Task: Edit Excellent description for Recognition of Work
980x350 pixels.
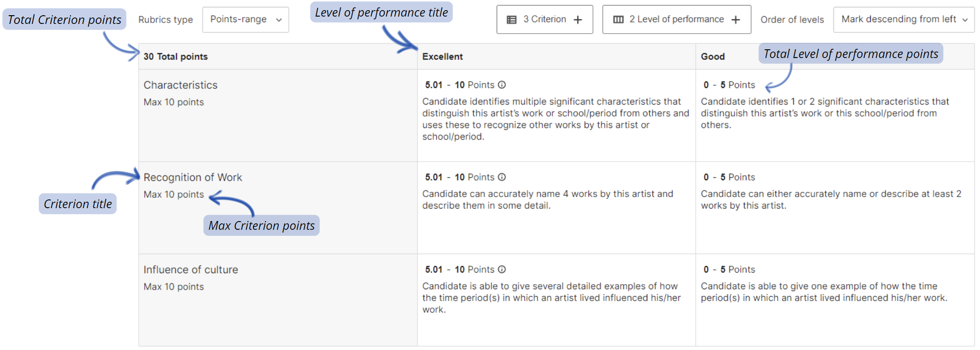Action: point(548,200)
